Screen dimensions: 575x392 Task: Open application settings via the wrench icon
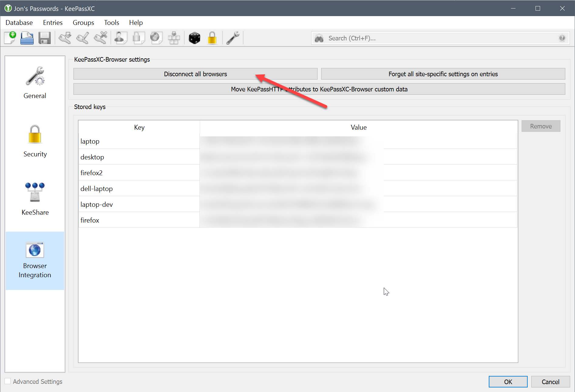click(x=233, y=37)
